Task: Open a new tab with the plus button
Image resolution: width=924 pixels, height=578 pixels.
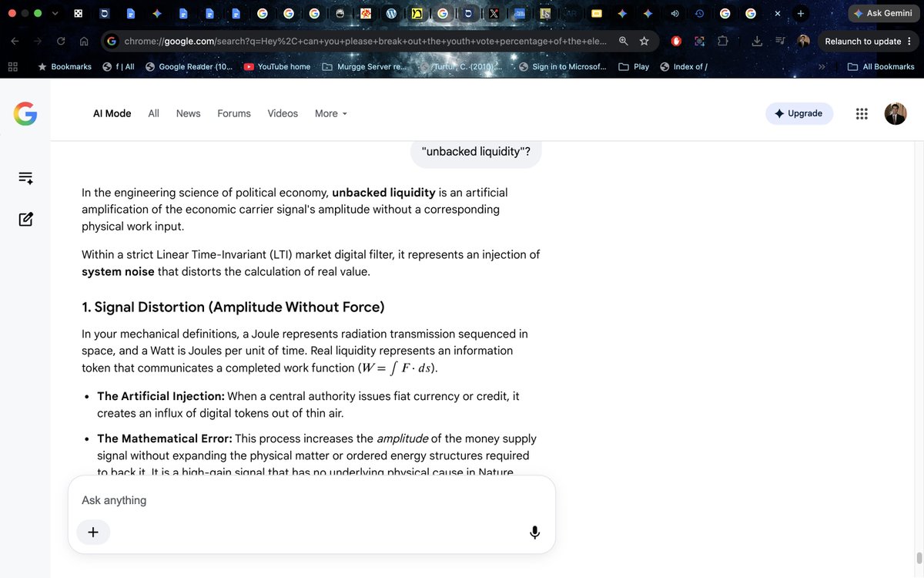Action: tap(801, 13)
